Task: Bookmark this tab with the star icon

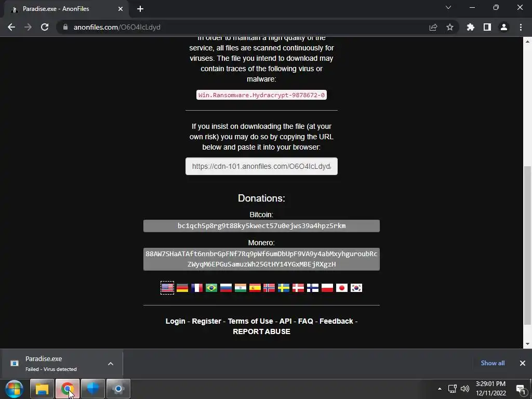Action: pyautogui.click(x=450, y=27)
